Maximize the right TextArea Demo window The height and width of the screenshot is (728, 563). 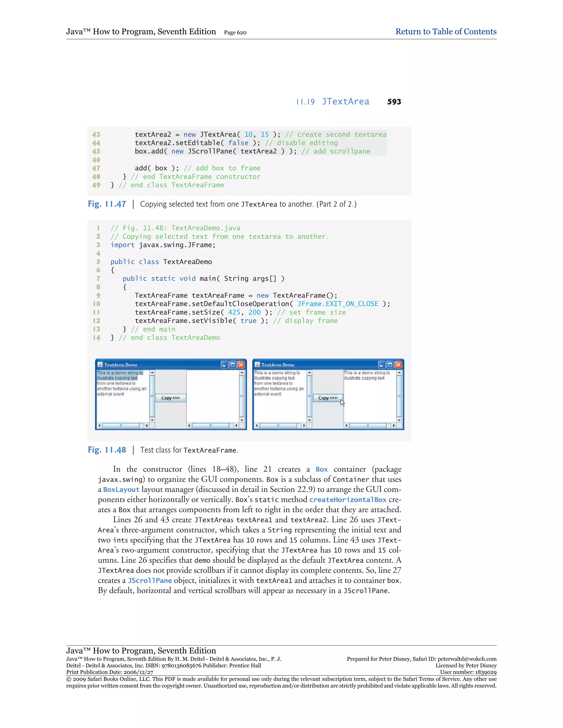click(x=390, y=365)
